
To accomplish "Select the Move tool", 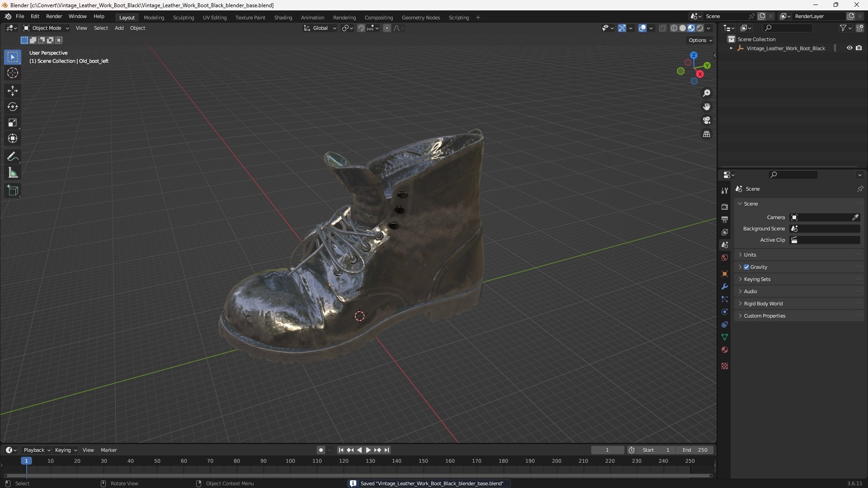I will tap(13, 91).
